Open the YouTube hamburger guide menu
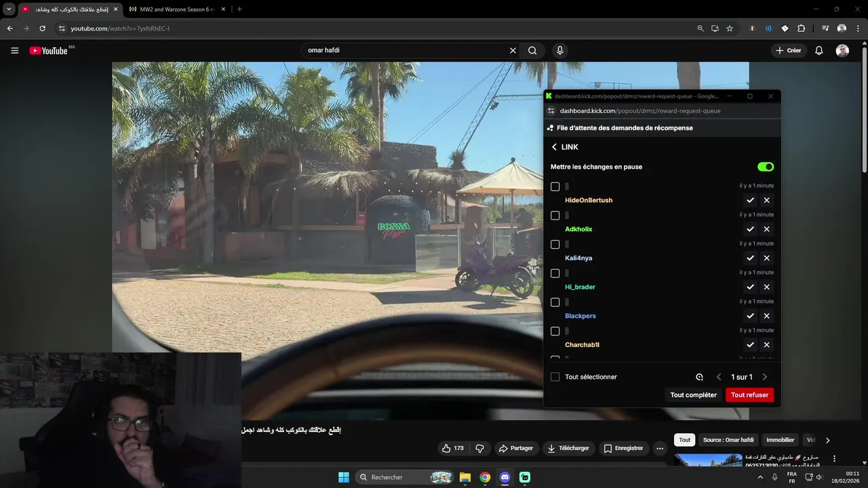Screen dimensions: 868x488 pos(14,50)
